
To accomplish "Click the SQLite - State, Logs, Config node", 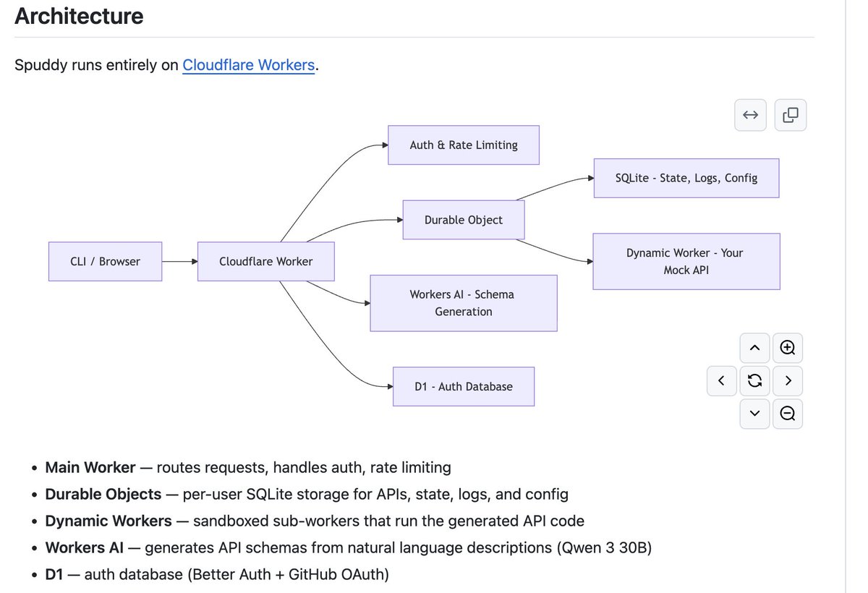I will click(x=686, y=178).
